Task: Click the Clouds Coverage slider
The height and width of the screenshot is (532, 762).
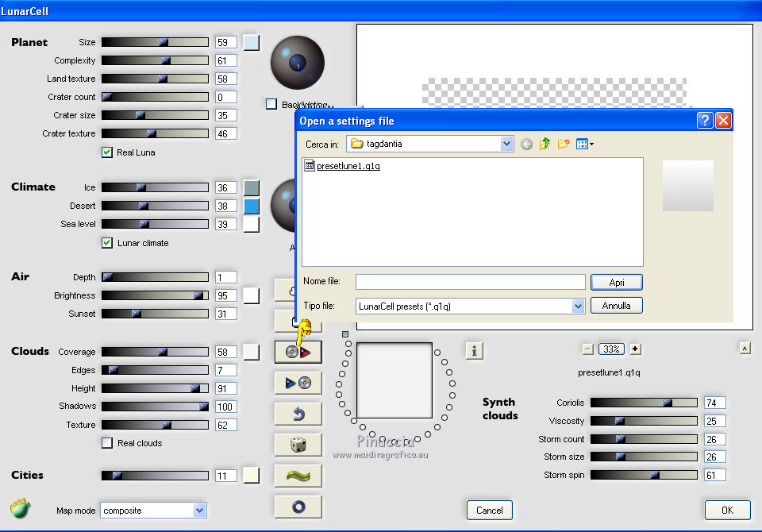Action: [x=155, y=352]
